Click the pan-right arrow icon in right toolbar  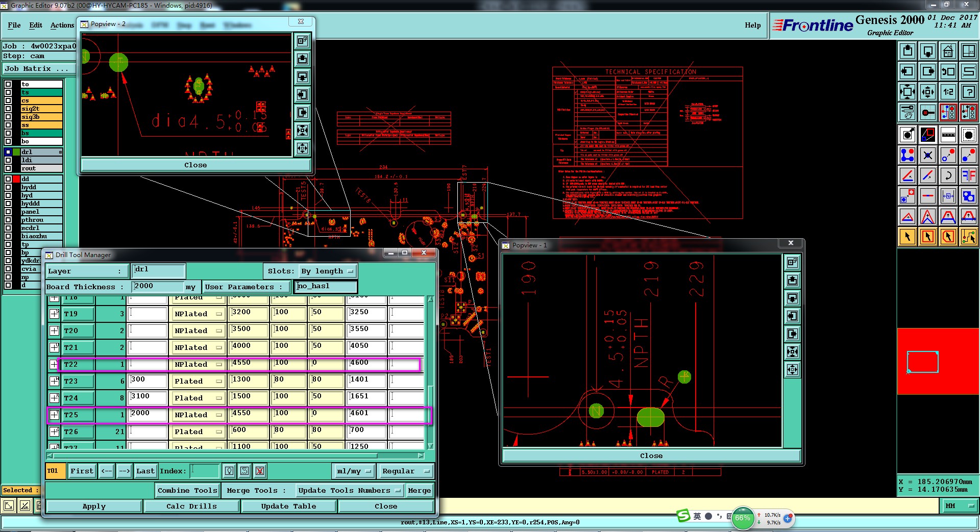[x=927, y=71]
